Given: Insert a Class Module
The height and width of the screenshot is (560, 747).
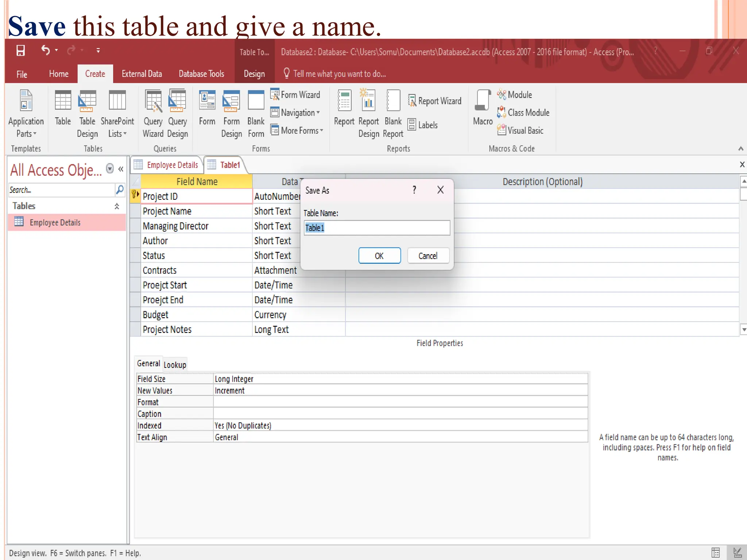Looking at the screenshot, I should [x=523, y=113].
